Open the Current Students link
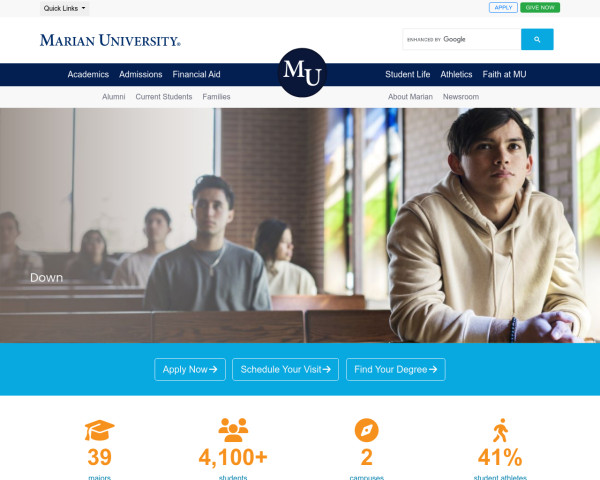 [x=164, y=97]
